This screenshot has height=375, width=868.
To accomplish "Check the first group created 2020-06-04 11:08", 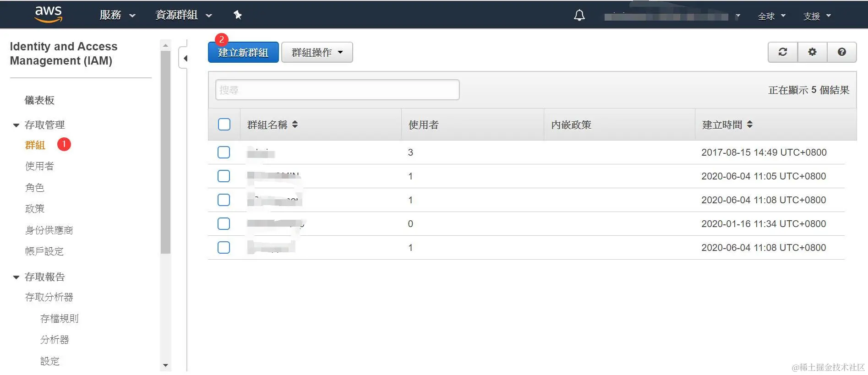I will point(224,200).
